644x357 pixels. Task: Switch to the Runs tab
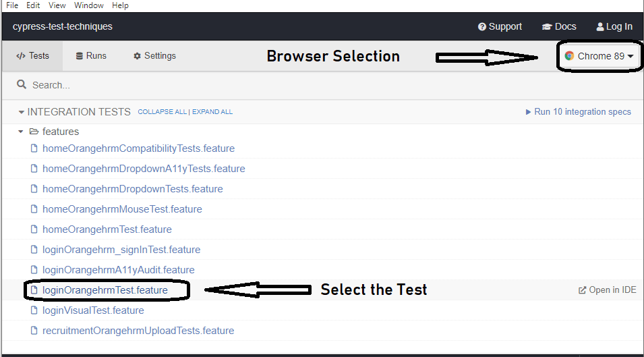(x=91, y=56)
